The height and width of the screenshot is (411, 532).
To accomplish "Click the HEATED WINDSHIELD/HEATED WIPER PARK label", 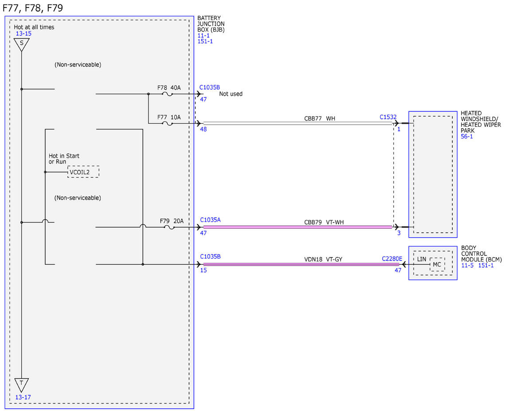I will point(481,122).
